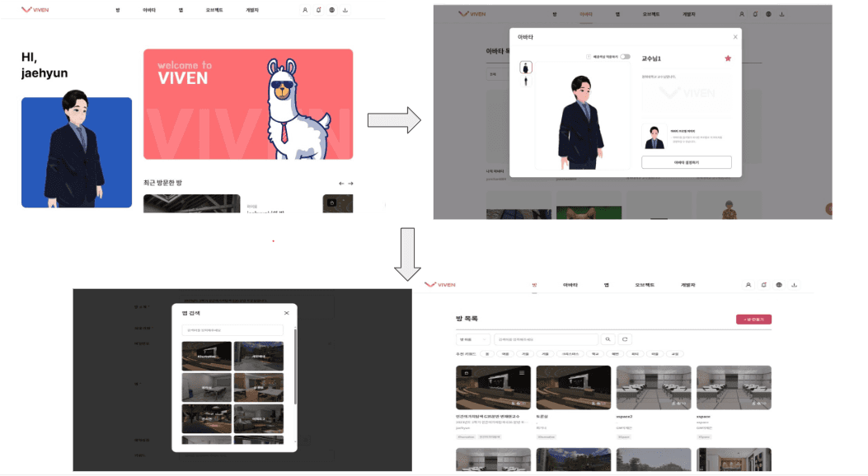Select the 아바타 tab in room list header
The image size is (868, 476).
click(570, 285)
